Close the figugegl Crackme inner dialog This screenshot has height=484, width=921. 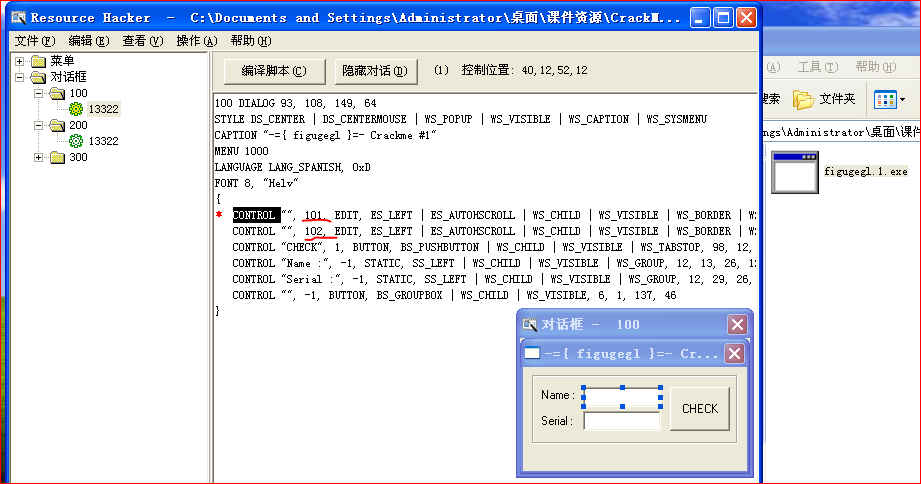(734, 354)
